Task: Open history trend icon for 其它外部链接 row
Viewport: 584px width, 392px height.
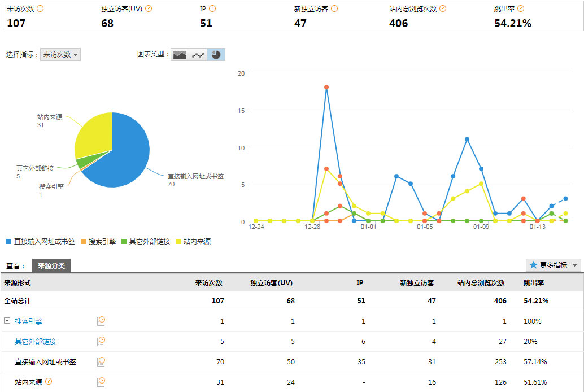Action: click(101, 341)
